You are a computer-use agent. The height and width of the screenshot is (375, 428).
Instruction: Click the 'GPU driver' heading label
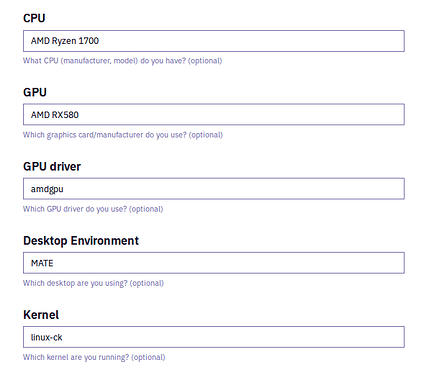(52, 166)
